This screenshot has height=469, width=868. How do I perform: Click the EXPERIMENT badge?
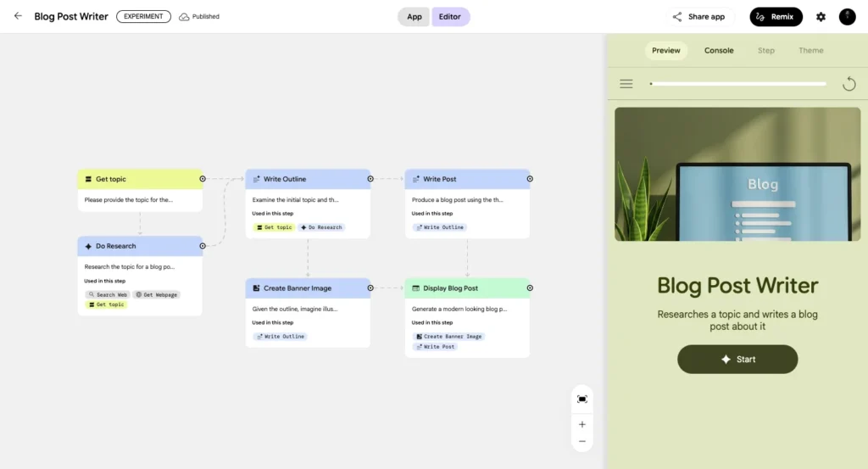click(x=143, y=17)
